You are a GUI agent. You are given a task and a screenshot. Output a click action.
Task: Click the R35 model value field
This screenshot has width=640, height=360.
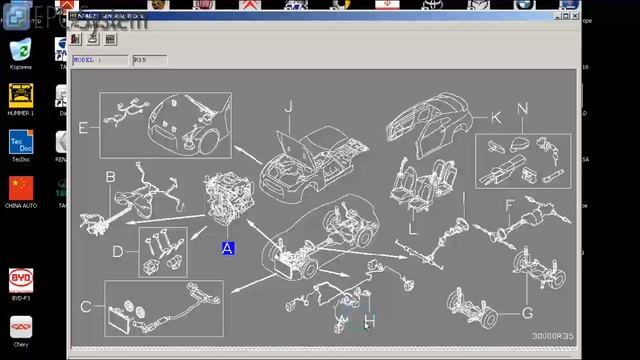(x=150, y=60)
